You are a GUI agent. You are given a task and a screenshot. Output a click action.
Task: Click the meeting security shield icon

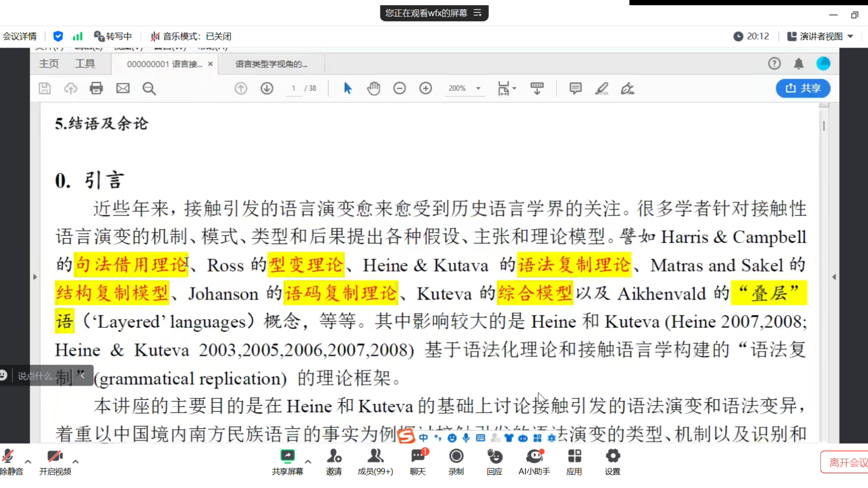58,36
